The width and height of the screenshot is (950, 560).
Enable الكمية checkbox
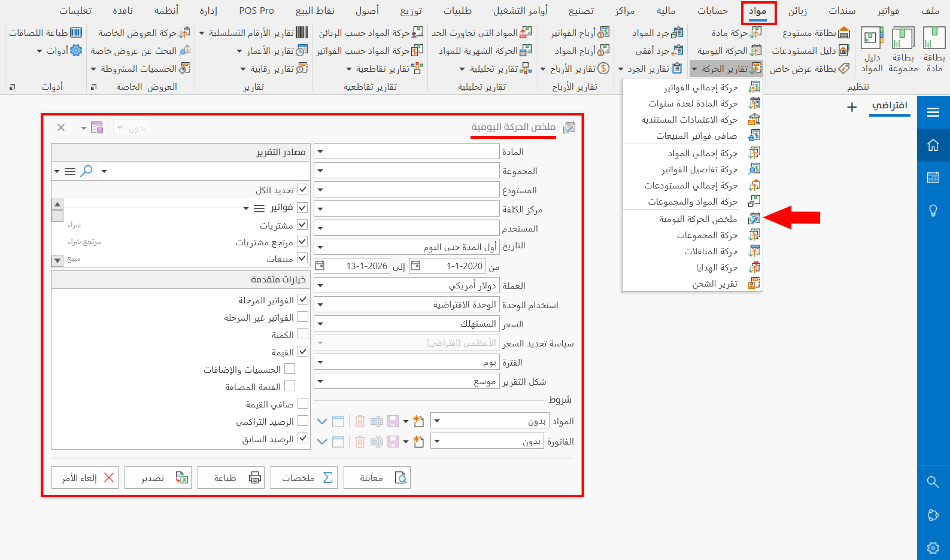coord(303,334)
